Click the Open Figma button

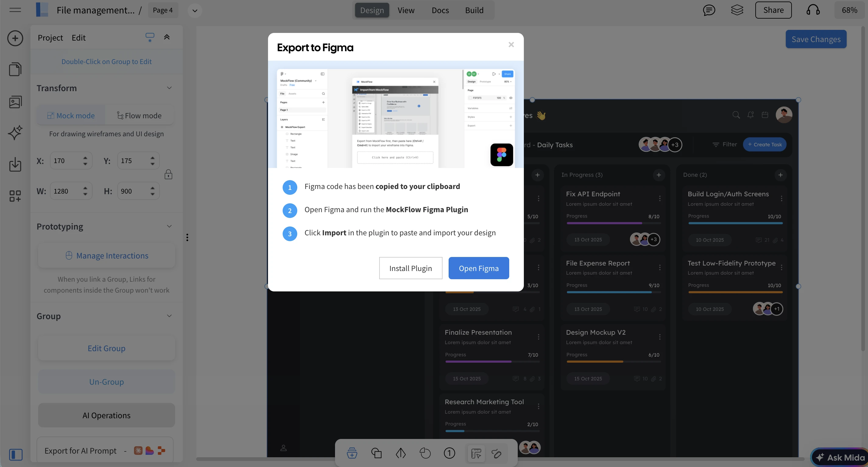(x=478, y=268)
